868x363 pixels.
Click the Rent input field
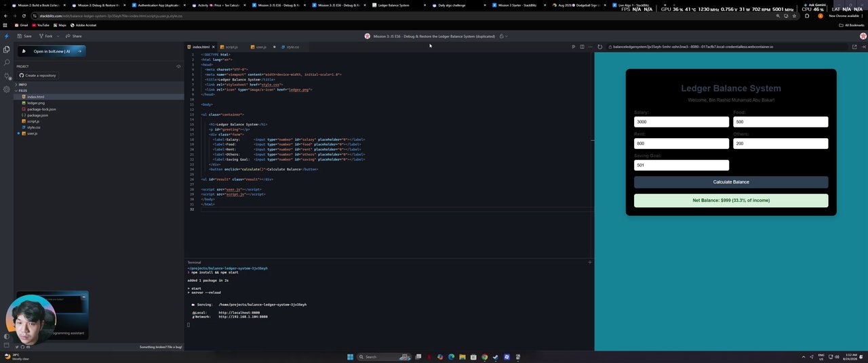point(682,144)
